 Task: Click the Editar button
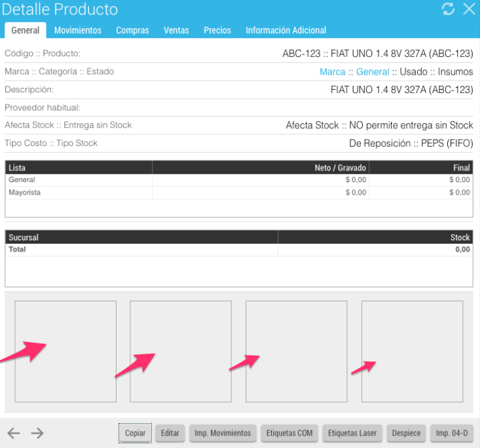coord(170,433)
